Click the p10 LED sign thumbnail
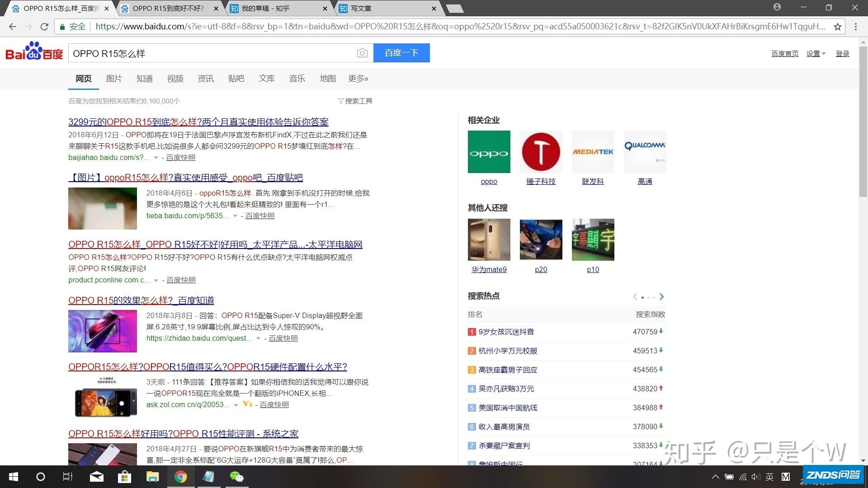The image size is (868, 488). coord(593,239)
